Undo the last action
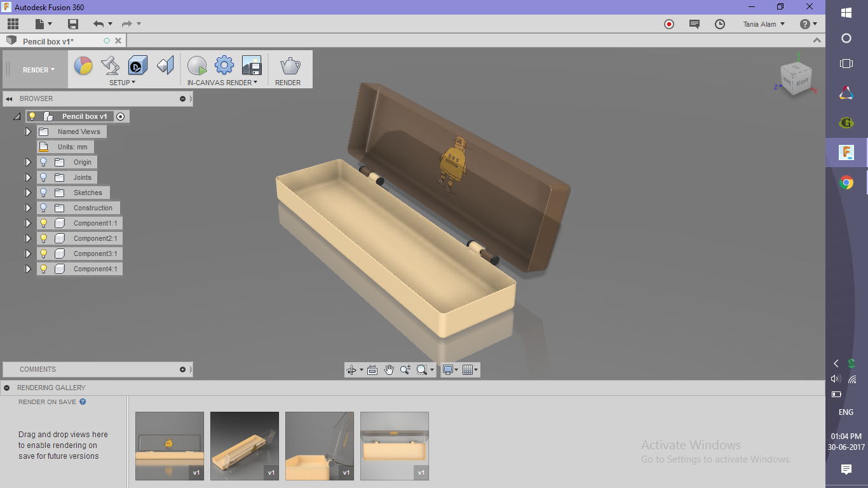This screenshot has height=488, width=868. (98, 24)
